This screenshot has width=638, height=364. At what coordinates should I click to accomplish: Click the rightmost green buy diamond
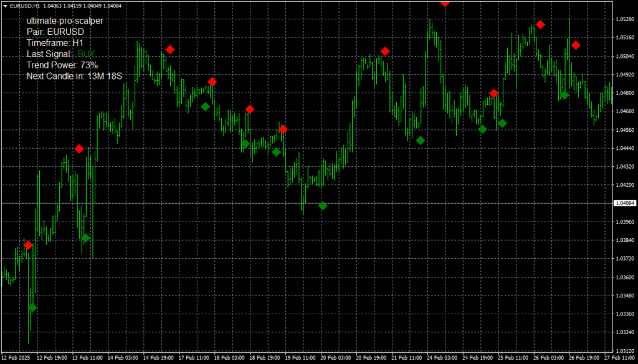[564, 95]
